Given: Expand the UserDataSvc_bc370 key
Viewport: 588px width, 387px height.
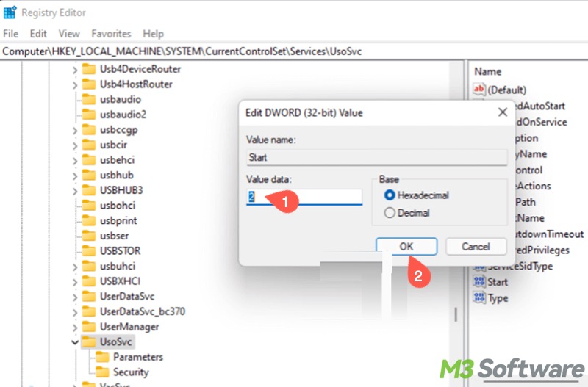Looking at the screenshot, I should (75, 312).
